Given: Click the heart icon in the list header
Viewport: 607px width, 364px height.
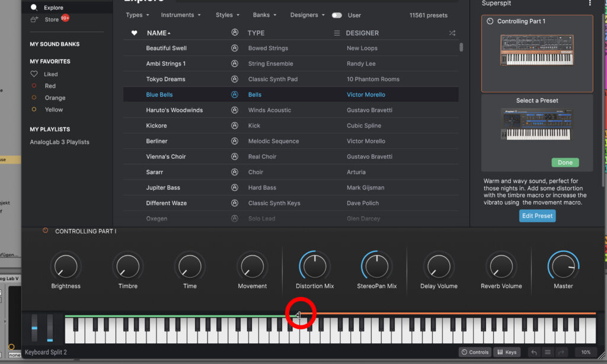Looking at the screenshot, I should point(134,33).
